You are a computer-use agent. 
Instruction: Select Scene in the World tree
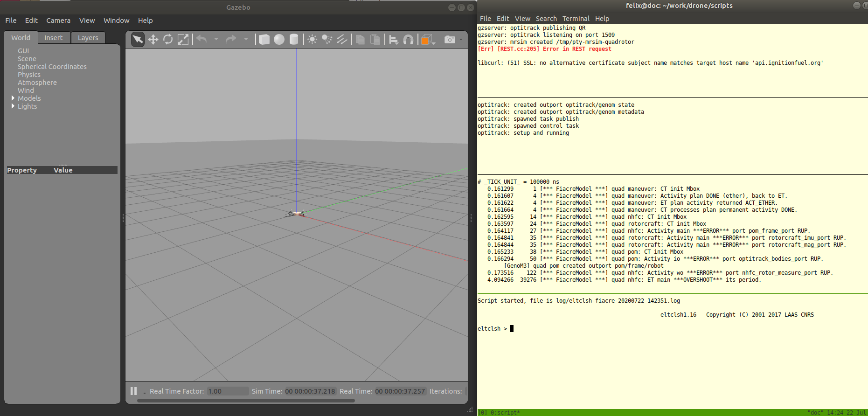point(27,59)
